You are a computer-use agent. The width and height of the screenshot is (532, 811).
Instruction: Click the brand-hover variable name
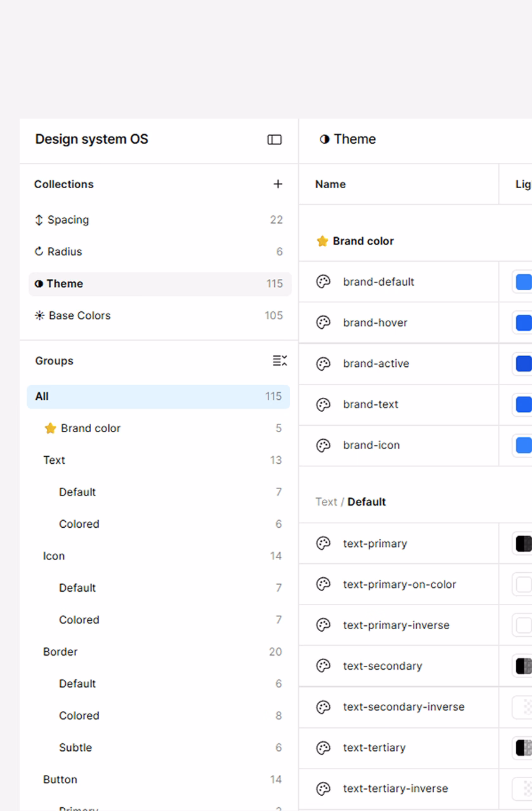click(x=375, y=322)
